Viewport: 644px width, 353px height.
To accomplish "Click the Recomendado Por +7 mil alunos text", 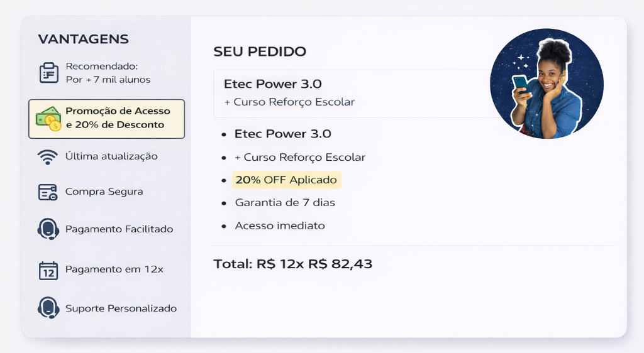I will (108, 73).
